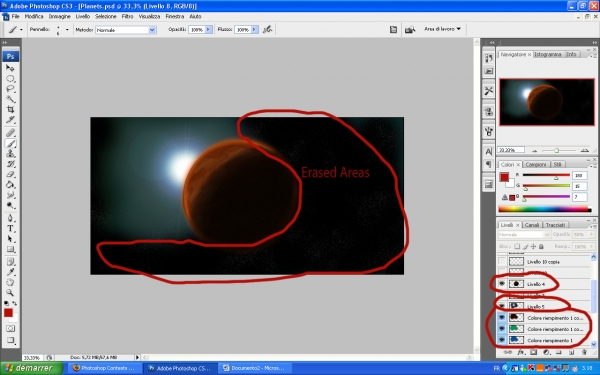Viewport: 600px width, 375px height.
Task: Select the Healing Brush tool
Action: click(10, 133)
